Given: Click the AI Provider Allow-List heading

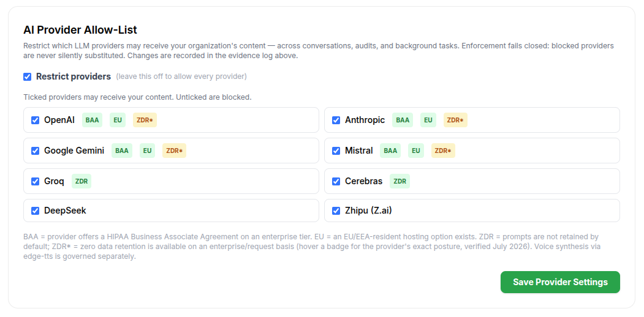Looking at the screenshot, I should [x=80, y=30].
